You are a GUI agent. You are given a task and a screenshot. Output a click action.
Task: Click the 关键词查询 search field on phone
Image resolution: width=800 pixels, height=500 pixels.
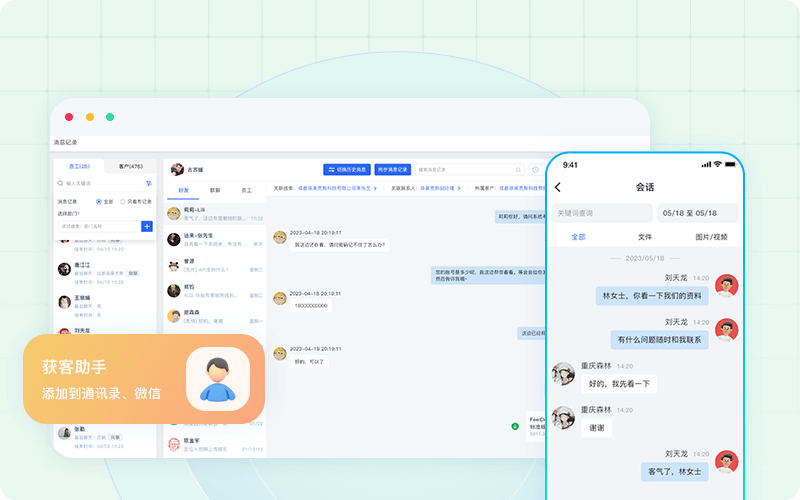(601, 213)
